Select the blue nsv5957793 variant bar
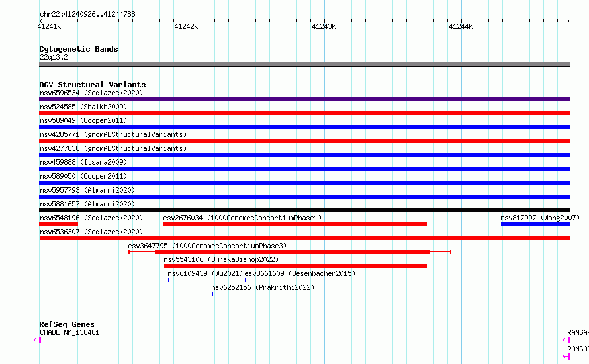The height and width of the screenshot is (364, 589). pos(304,197)
